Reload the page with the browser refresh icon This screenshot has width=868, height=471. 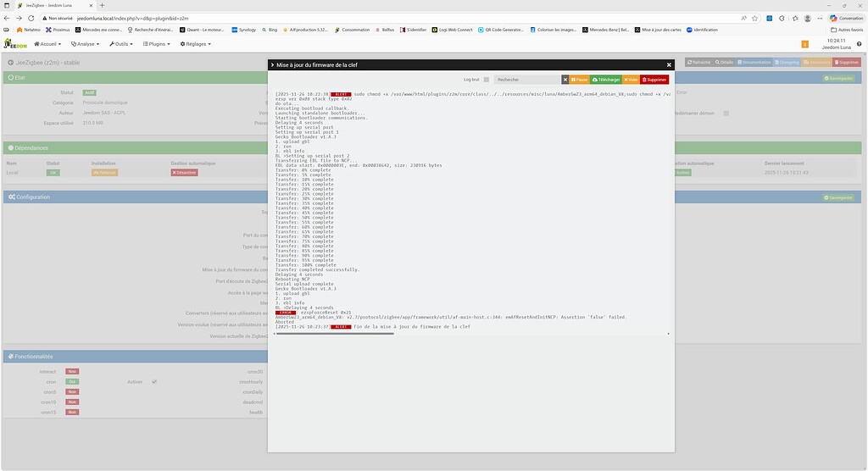tap(31, 19)
